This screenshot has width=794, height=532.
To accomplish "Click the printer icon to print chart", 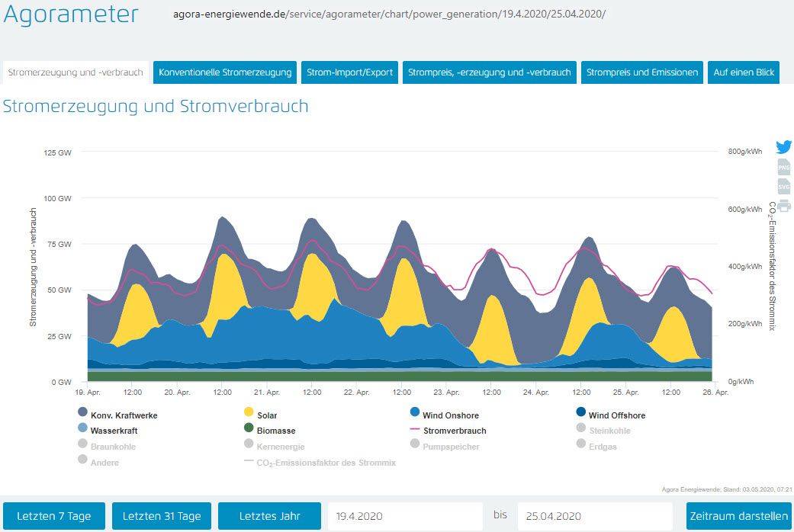I will [783, 205].
